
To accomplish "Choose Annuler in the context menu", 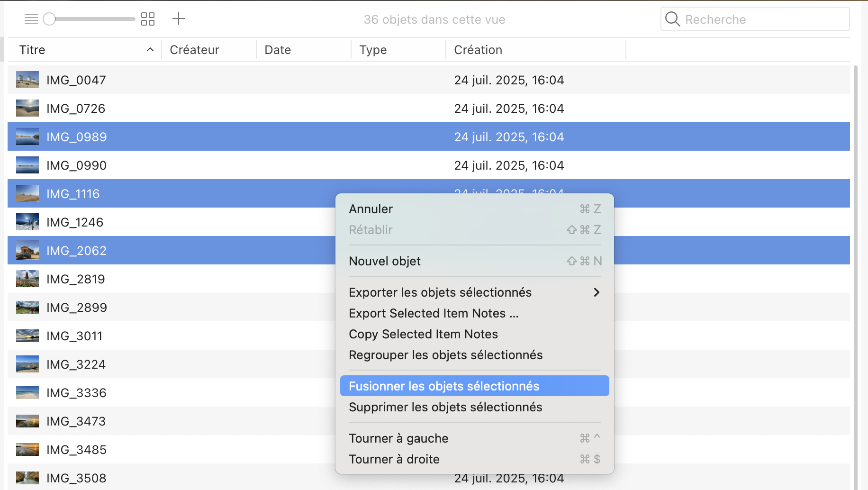I will (371, 209).
